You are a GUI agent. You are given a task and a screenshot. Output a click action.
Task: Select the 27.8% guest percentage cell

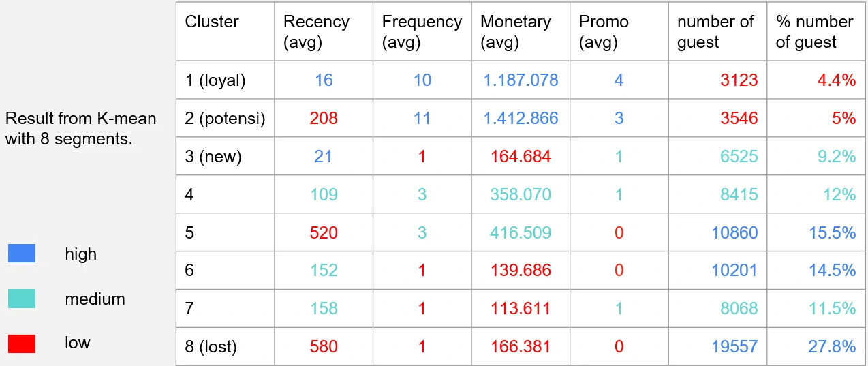832,347
